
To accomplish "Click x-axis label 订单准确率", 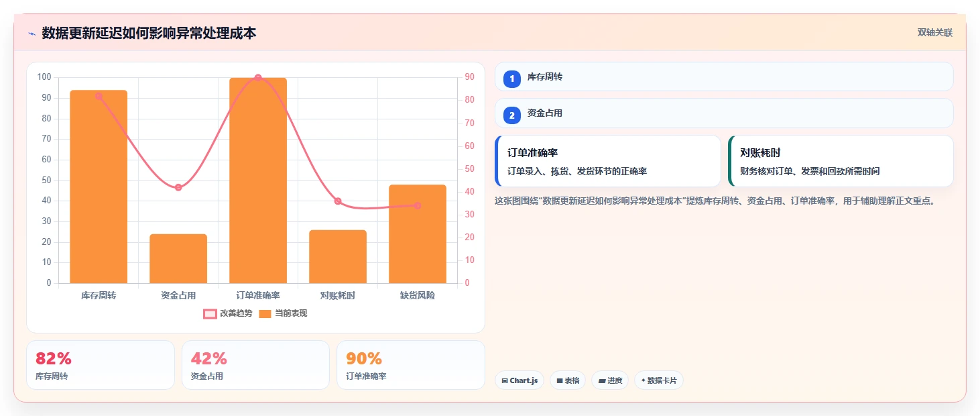I will coord(258,295).
